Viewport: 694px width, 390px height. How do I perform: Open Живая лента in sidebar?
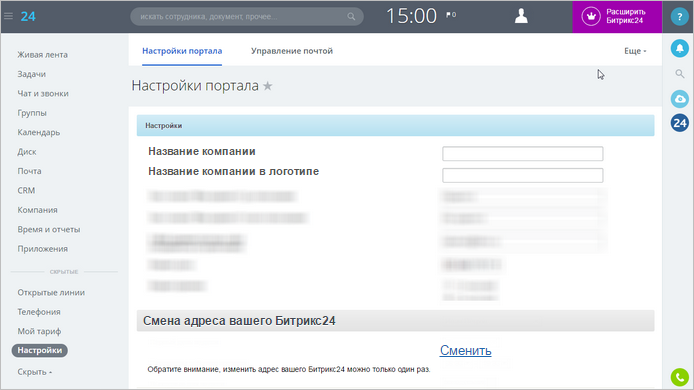(x=42, y=55)
